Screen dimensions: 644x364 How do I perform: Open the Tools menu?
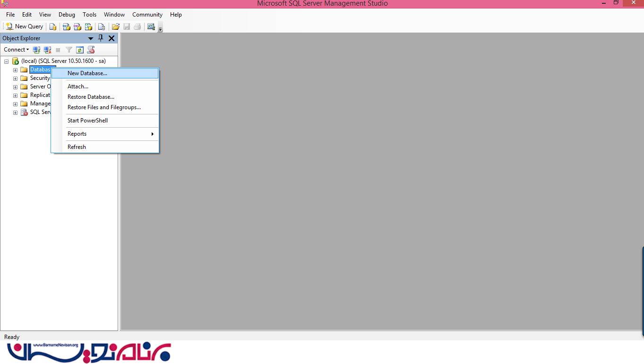click(89, 15)
